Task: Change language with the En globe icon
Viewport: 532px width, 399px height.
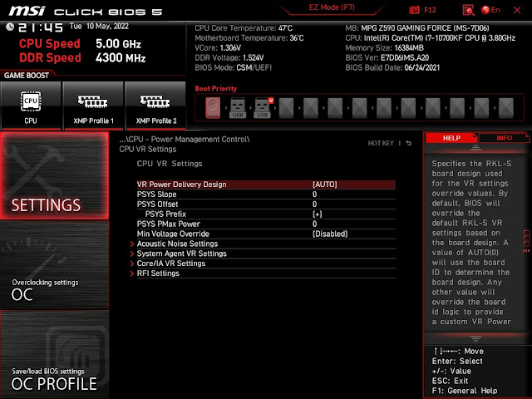Action: tap(490, 10)
